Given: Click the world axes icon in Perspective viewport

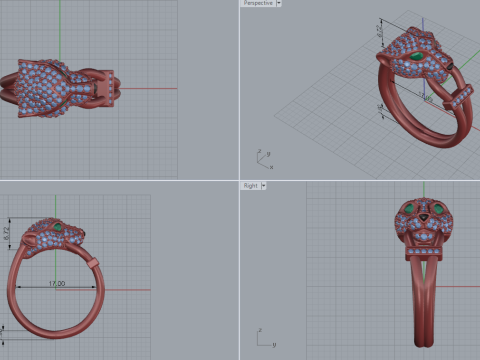Looking at the screenshot, I should click(x=265, y=159).
